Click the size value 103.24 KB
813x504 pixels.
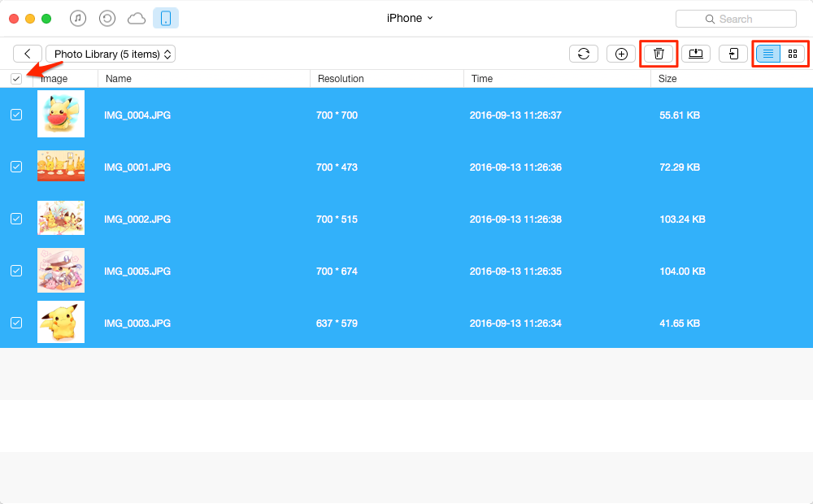coord(682,219)
